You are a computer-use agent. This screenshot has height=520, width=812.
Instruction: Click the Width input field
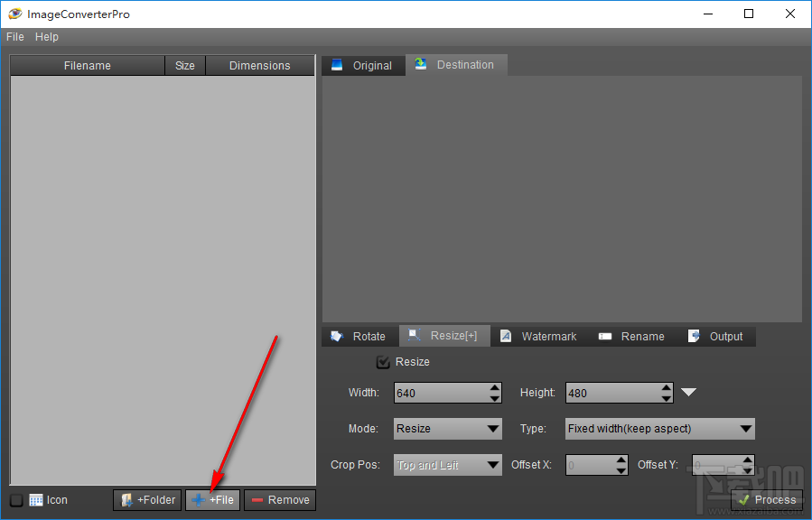coord(438,392)
